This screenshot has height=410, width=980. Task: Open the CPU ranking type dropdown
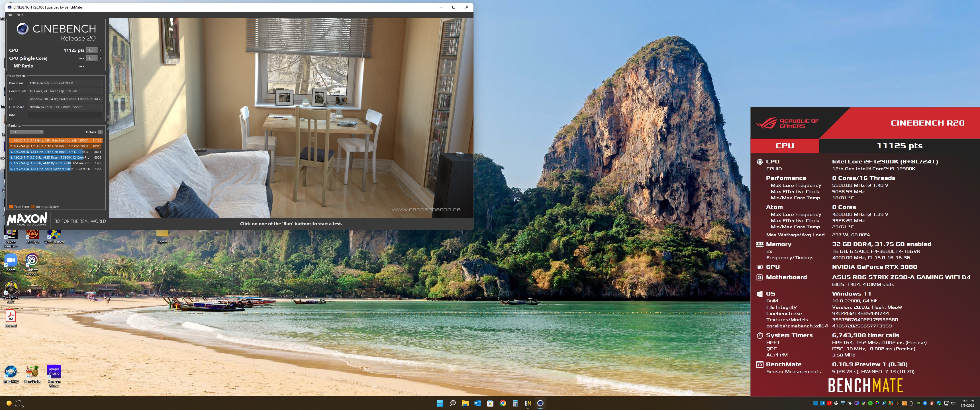click(x=26, y=132)
